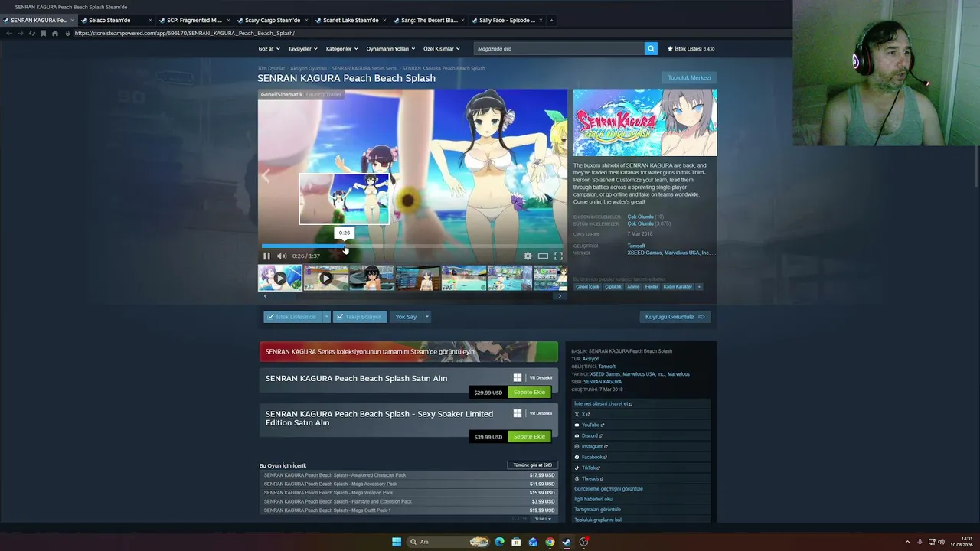This screenshot has width=980, height=551.
Task: Go back in the Steam browser
Action: (x=9, y=34)
